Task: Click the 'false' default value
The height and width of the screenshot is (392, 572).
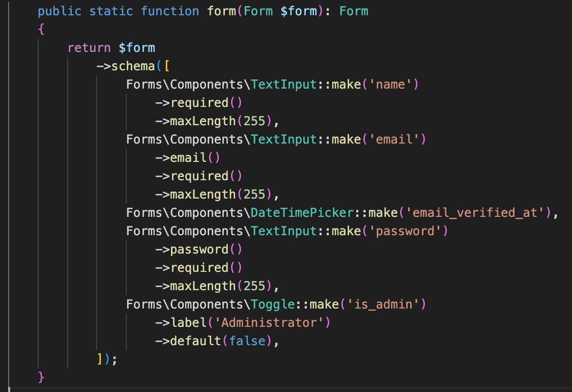Action: (247, 341)
